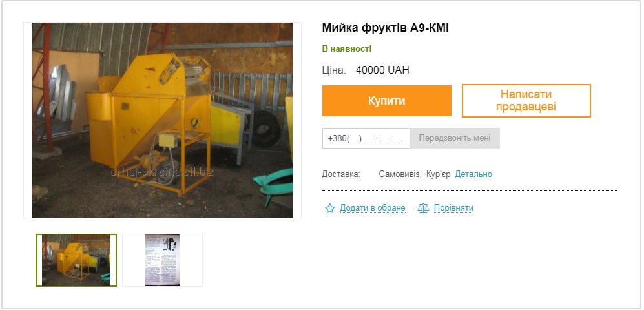Click the orange Купити button
This screenshot has width=644, height=310.
click(386, 101)
